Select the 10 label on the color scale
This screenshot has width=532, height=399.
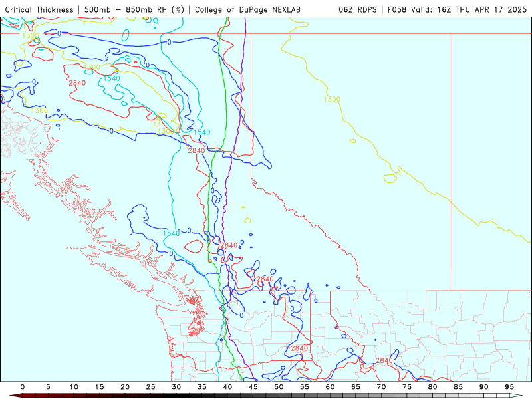(x=74, y=387)
